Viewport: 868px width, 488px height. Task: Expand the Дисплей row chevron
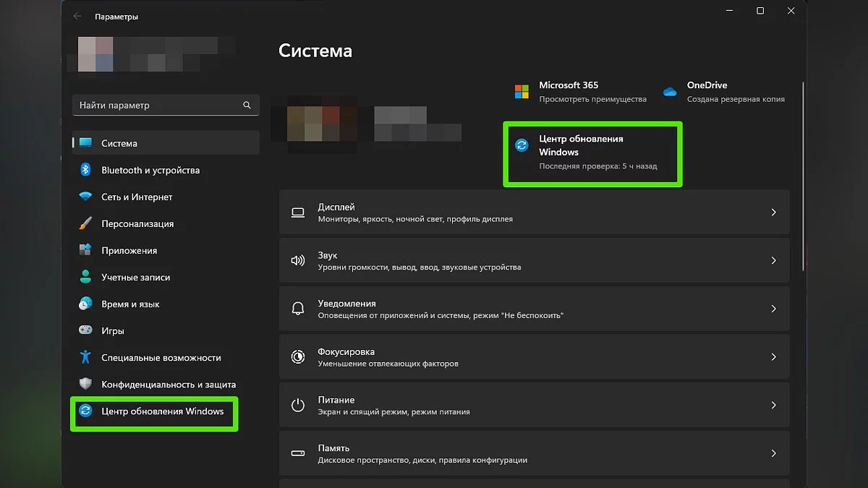click(x=773, y=213)
